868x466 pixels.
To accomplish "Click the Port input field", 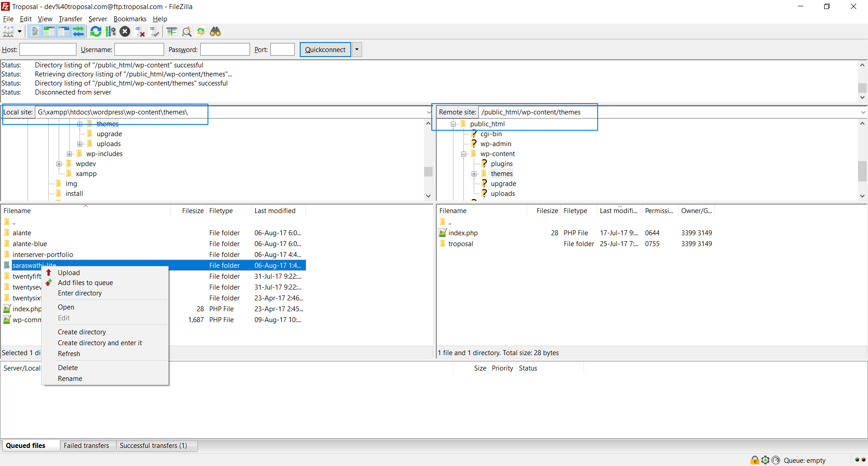I will (x=283, y=49).
